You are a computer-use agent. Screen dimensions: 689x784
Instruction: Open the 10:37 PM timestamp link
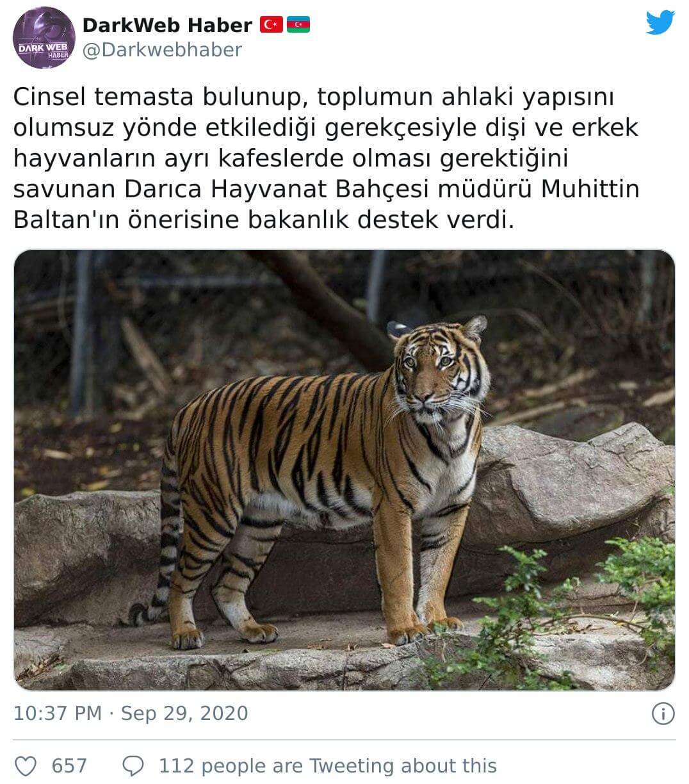coord(58,714)
